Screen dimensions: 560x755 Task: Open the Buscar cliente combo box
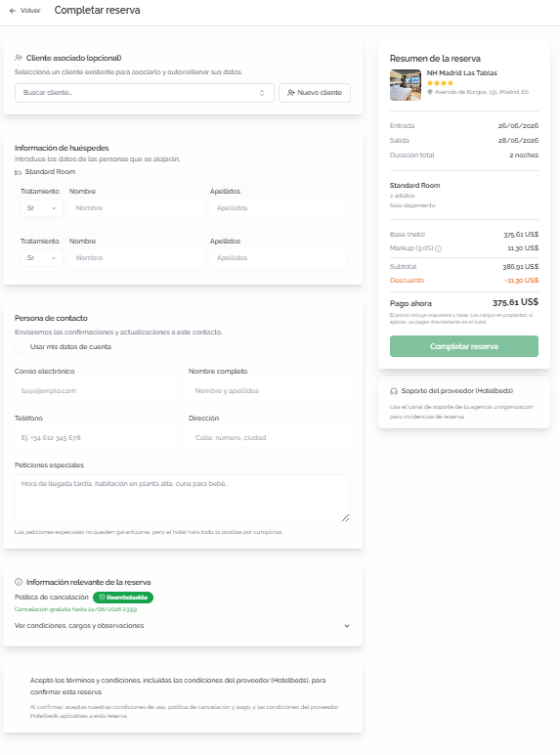click(145, 93)
